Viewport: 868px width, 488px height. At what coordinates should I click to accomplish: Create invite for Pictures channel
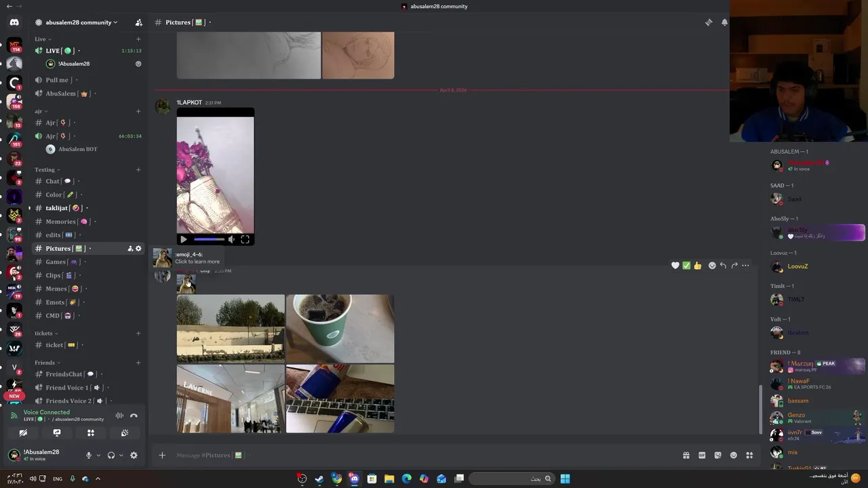(130, 249)
